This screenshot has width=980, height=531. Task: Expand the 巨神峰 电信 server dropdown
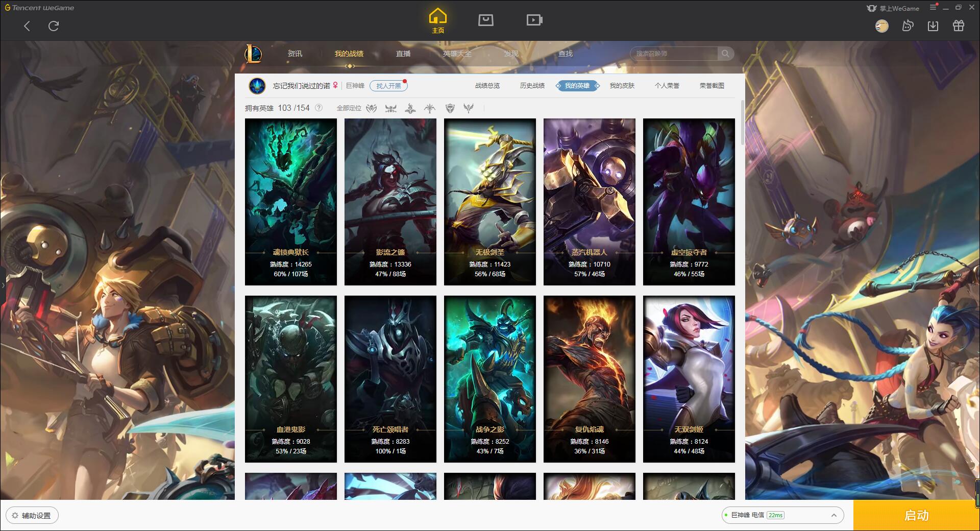tap(782, 515)
